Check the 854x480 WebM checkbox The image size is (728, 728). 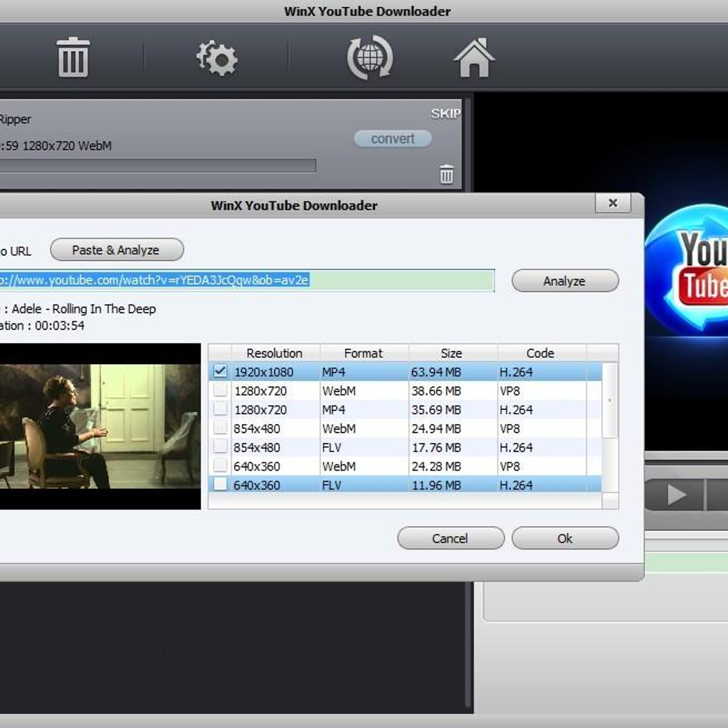pos(220,428)
